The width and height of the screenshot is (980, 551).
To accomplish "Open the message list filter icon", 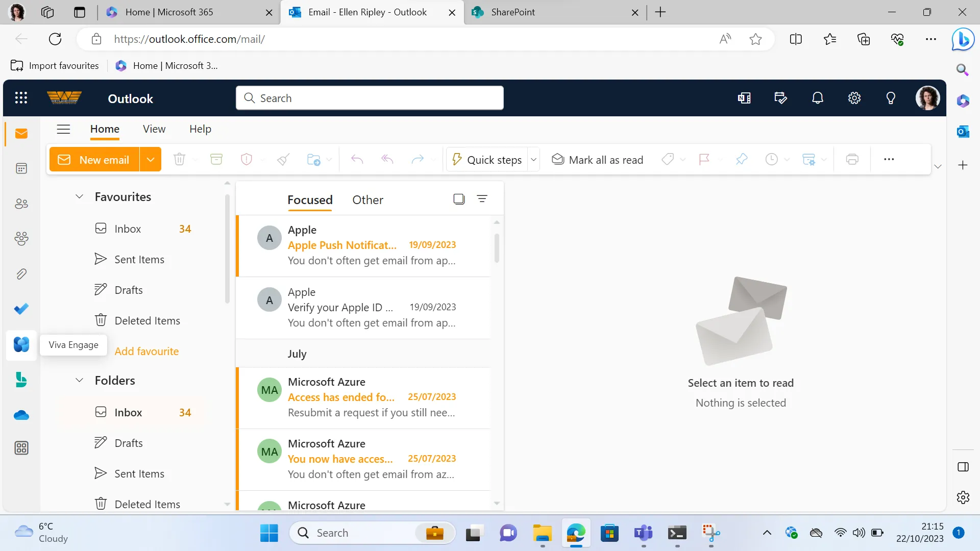I will [x=482, y=199].
